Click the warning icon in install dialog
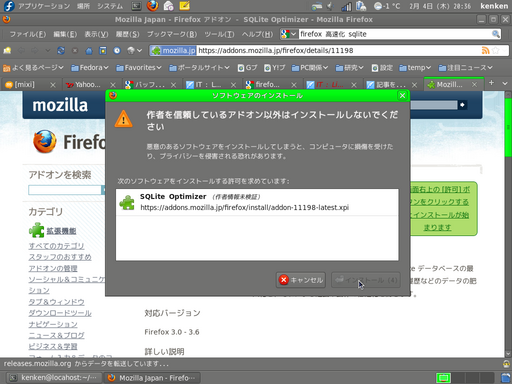 tap(123, 119)
